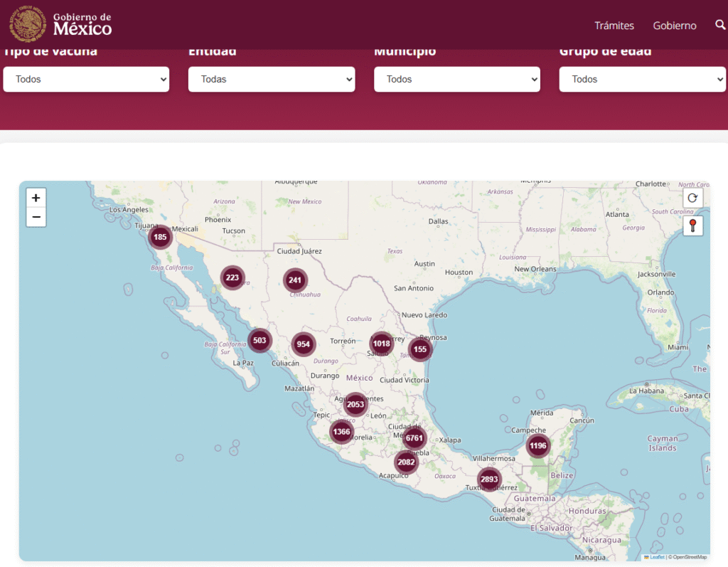The image size is (728, 567).
Task: Open the OpenStreetMap attribution link
Action: point(689,557)
